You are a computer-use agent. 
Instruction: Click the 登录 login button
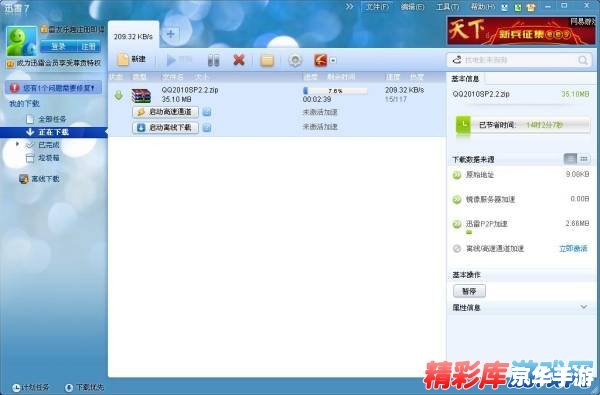(x=58, y=46)
